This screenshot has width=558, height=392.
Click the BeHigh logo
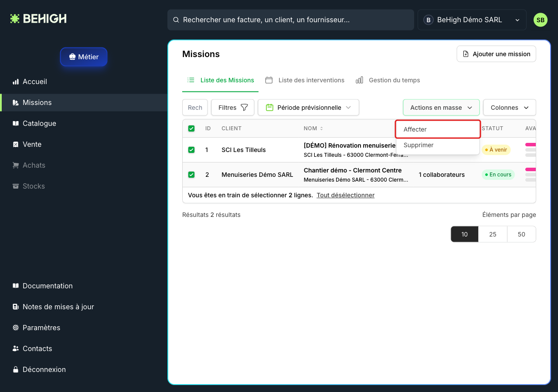pos(38,19)
